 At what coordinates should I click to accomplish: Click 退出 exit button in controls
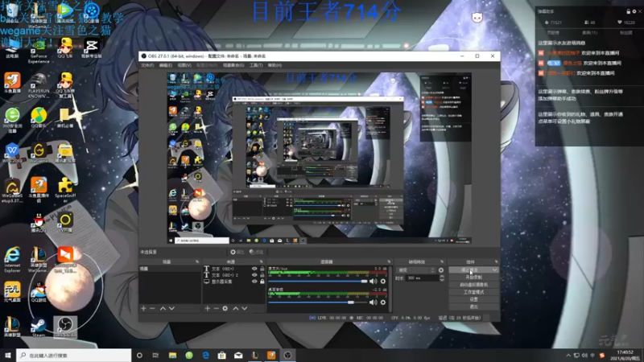pyautogui.click(x=473, y=307)
